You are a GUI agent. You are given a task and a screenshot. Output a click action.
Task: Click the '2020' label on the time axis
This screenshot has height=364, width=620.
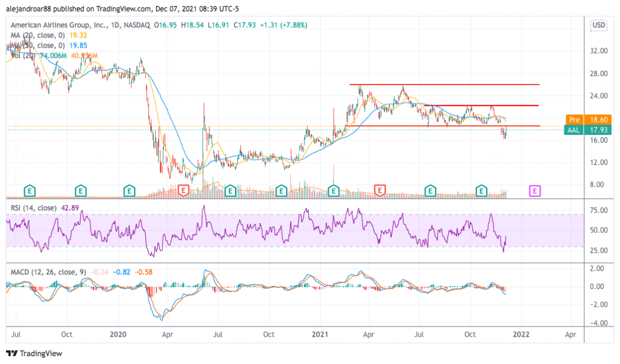(118, 334)
